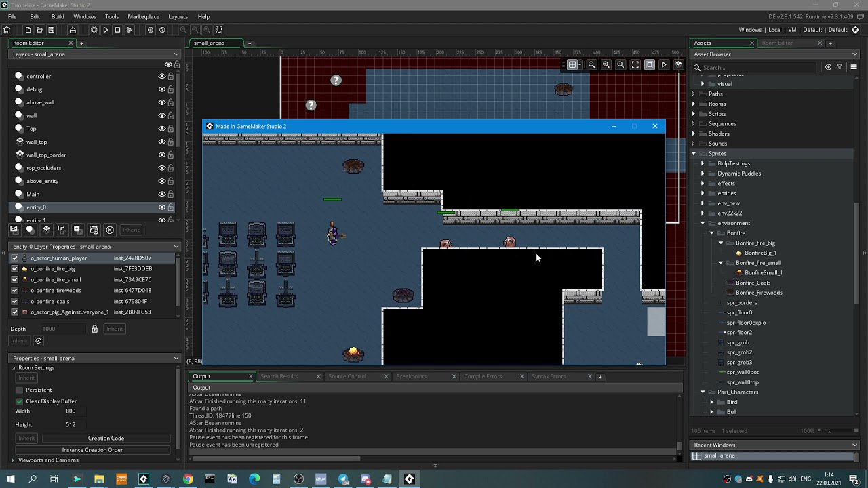Create new path layer icon
Image resolution: width=868 pixels, height=488 pixels.
coord(61,229)
